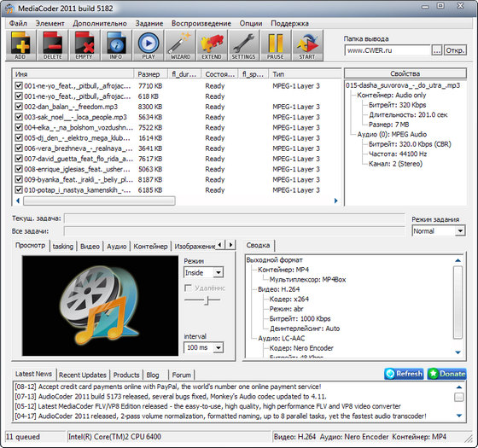Uncheck 006-vera_brezhneva checkbox
The width and height of the screenshot is (478, 448).
tap(19, 148)
